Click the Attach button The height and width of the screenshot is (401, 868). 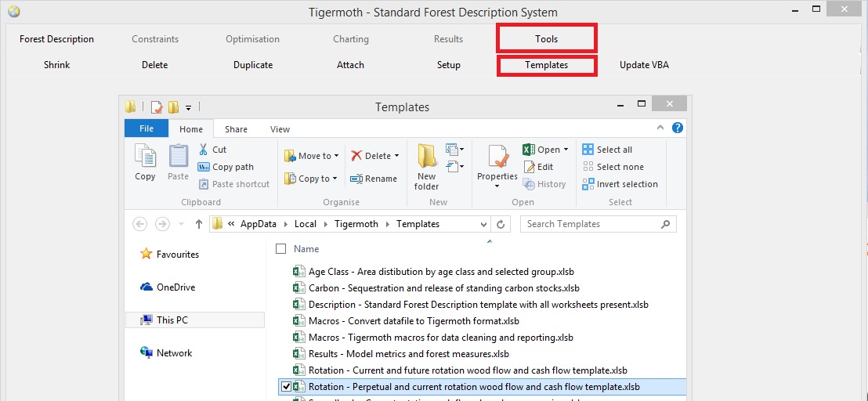pos(350,65)
